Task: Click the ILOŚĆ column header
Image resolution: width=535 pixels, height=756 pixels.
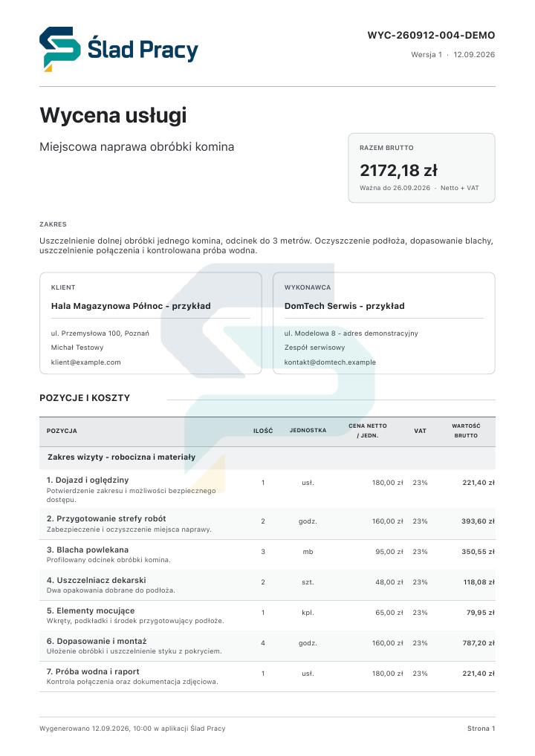Action: (x=263, y=431)
